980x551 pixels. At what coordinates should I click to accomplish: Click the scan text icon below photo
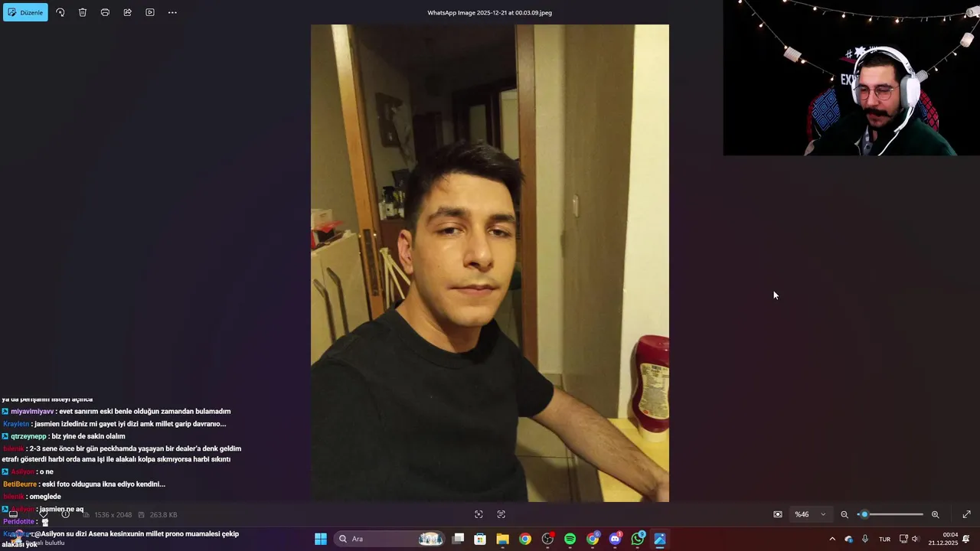501,514
